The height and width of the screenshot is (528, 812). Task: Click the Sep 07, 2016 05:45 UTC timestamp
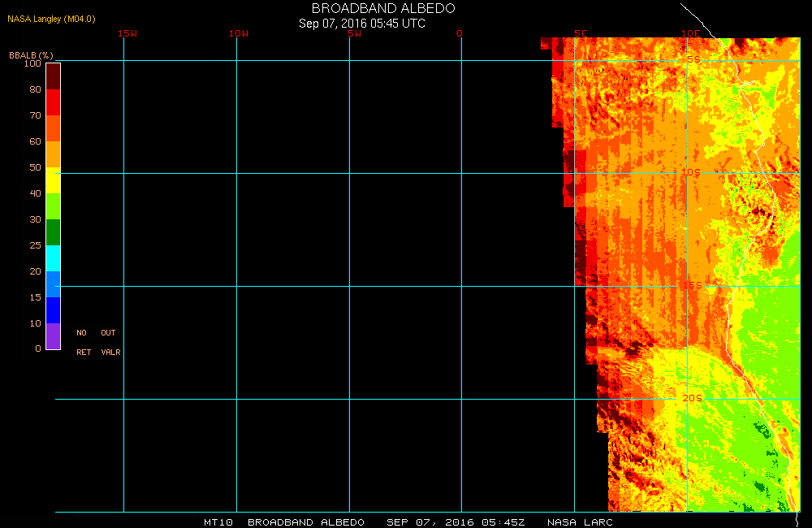coord(362,24)
